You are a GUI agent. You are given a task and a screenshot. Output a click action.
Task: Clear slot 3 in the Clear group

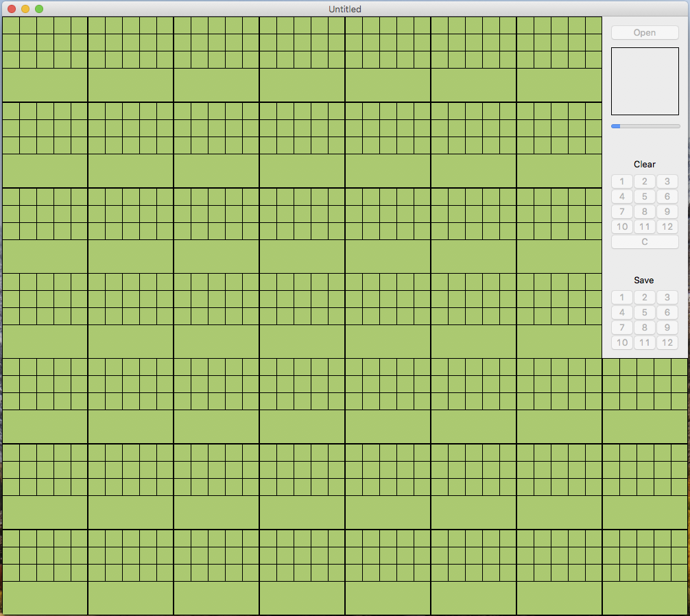tap(667, 181)
